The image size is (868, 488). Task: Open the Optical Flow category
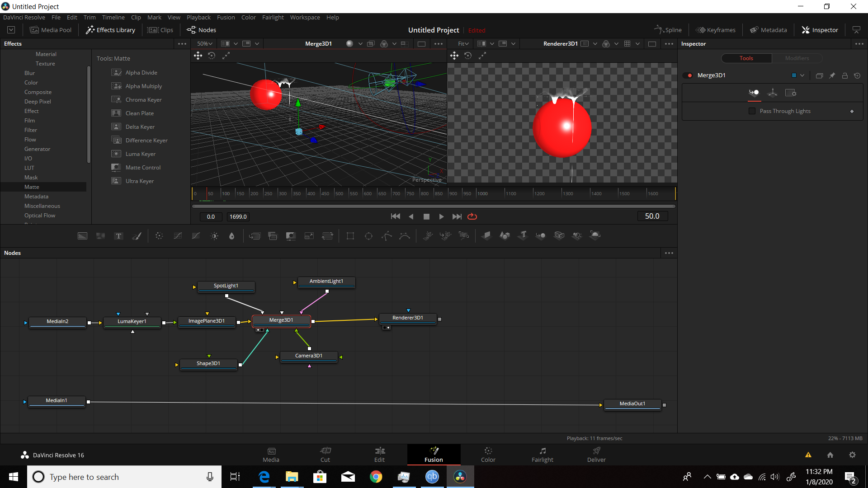click(x=40, y=216)
